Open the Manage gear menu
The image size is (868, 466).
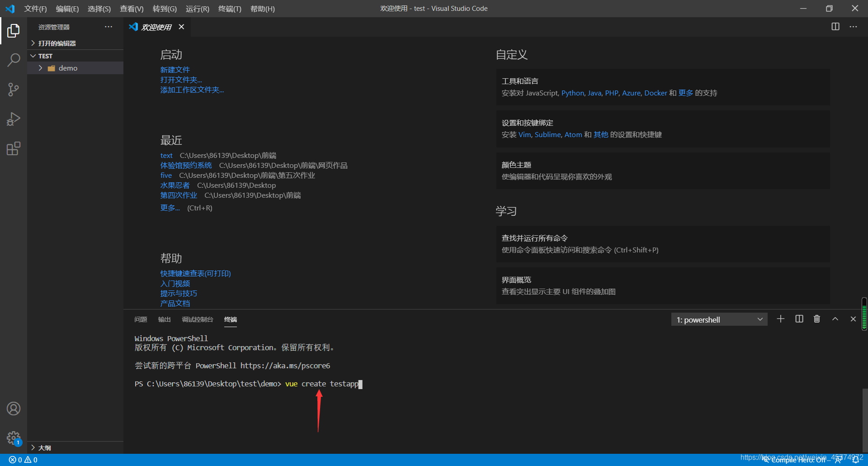coord(14,438)
